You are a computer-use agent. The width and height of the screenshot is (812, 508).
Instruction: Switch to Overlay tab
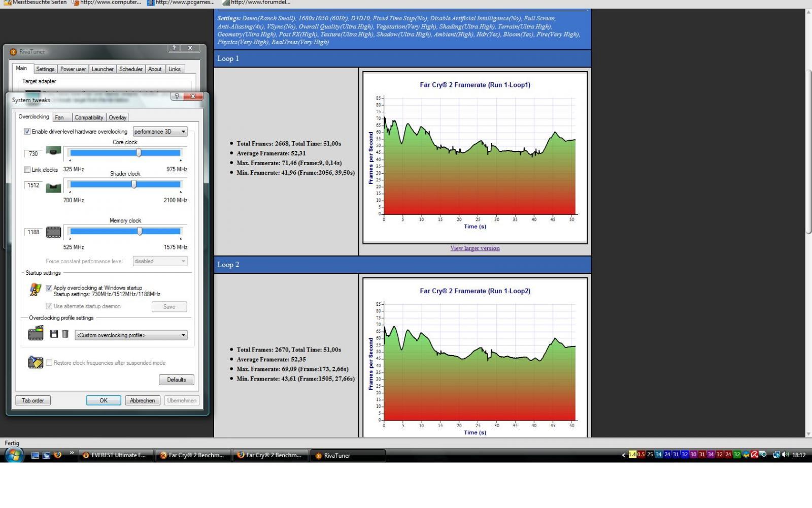(x=117, y=117)
